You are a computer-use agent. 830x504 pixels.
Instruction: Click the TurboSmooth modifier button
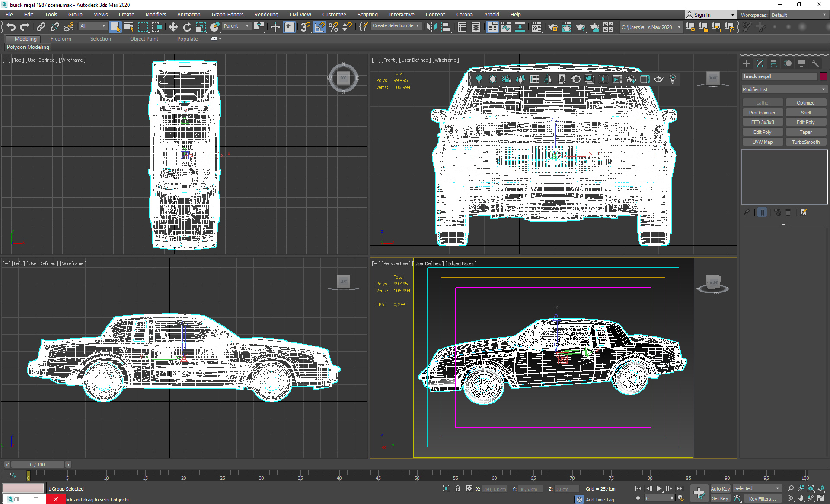[x=806, y=142]
